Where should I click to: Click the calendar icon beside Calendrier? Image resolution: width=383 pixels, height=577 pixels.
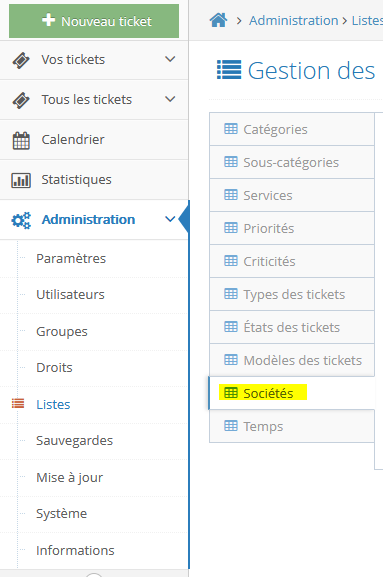[21, 140]
